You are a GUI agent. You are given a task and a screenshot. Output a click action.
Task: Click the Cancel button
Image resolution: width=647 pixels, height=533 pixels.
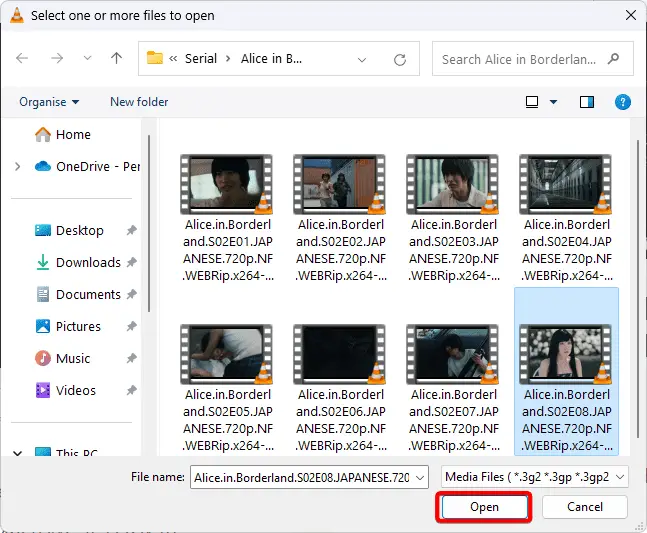(585, 507)
